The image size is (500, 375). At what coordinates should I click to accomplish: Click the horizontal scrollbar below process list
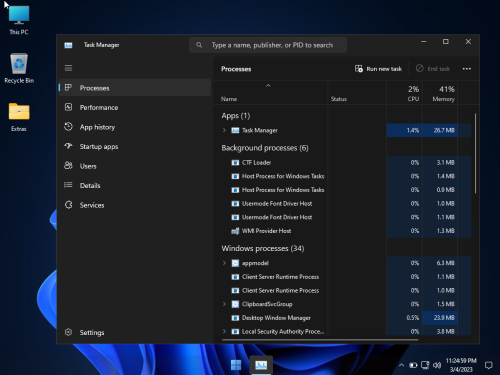coord(320,340)
